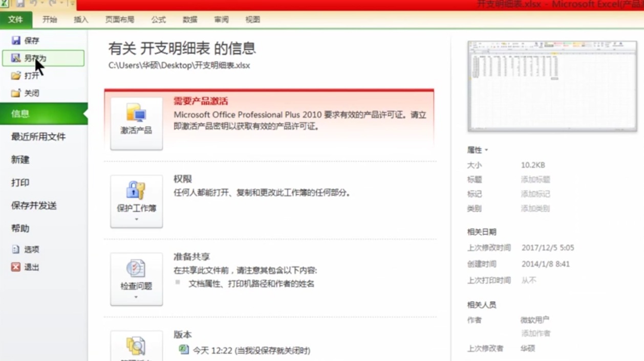Click the Undo icon in Quick Access Toolbar
644x361 pixels.
tap(34, 4)
